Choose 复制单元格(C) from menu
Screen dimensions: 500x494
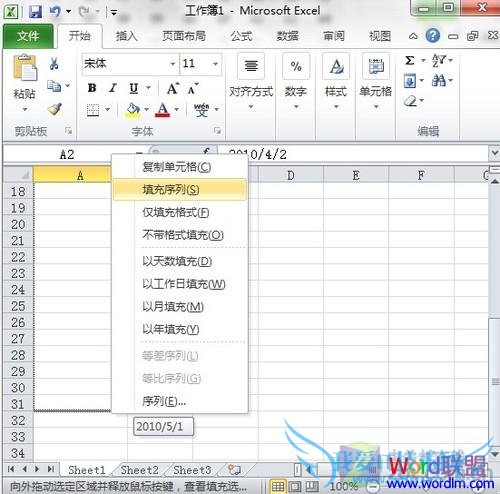point(180,167)
